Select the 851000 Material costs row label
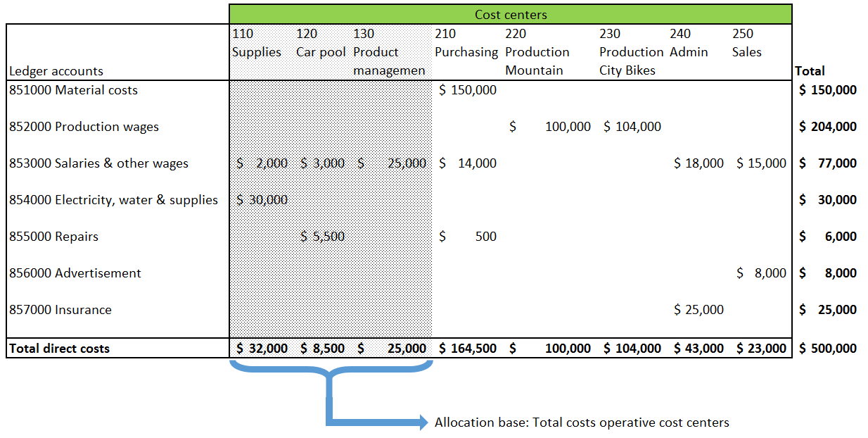This screenshot has height=438, width=868. click(74, 90)
